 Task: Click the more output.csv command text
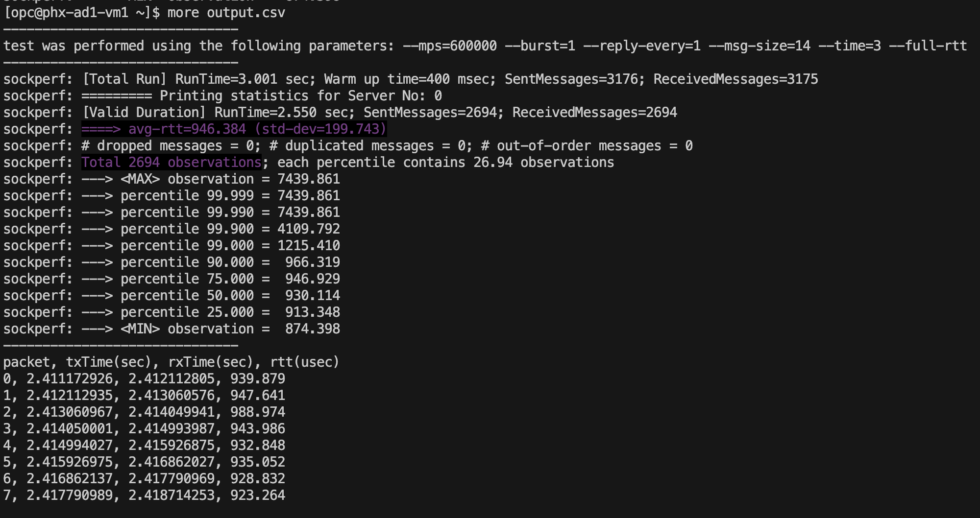(x=226, y=13)
